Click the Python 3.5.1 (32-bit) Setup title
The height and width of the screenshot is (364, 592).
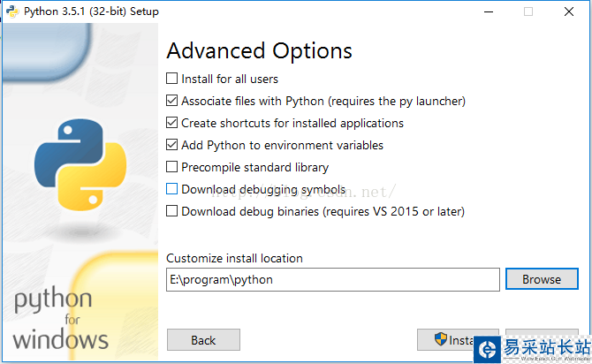[91, 11]
